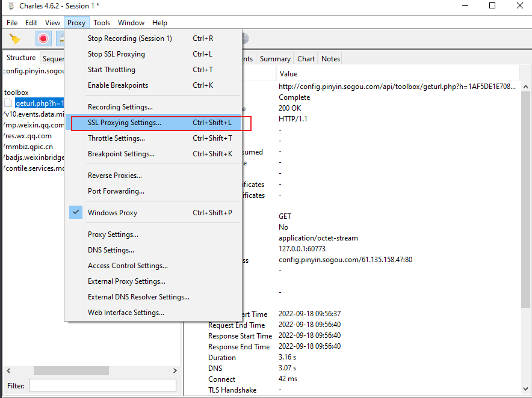Click the 127.0.0.1:60773 value
The width and height of the screenshot is (532, 398).
click(x=302, y=249)
